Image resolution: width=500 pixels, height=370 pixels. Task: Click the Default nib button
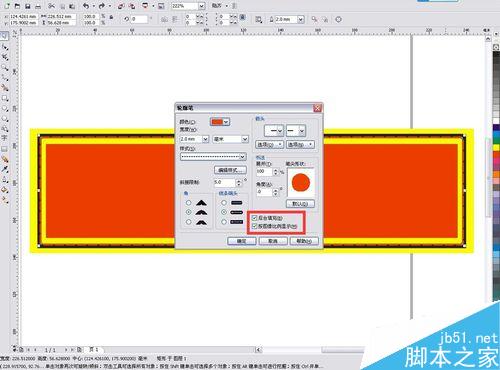click(x=300, y=203)
